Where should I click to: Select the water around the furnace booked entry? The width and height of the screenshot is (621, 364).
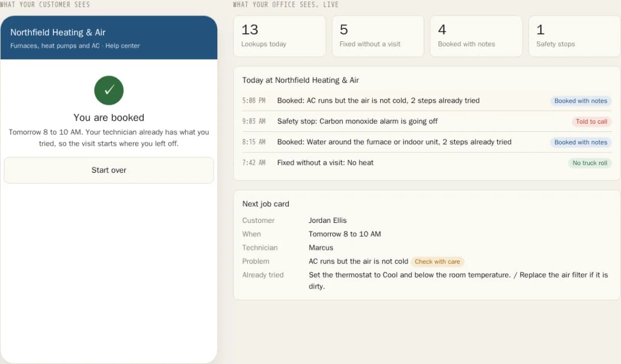click(x=427, y=142)
